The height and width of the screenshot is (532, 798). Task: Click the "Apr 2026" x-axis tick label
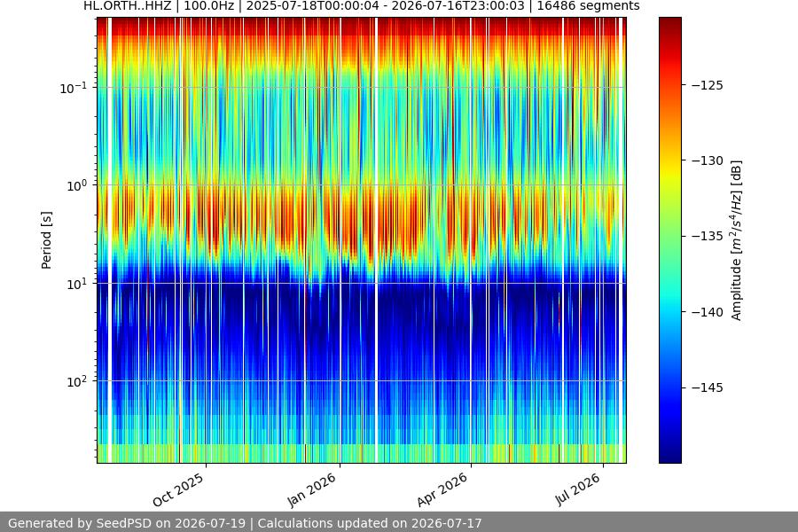[442, 489]
